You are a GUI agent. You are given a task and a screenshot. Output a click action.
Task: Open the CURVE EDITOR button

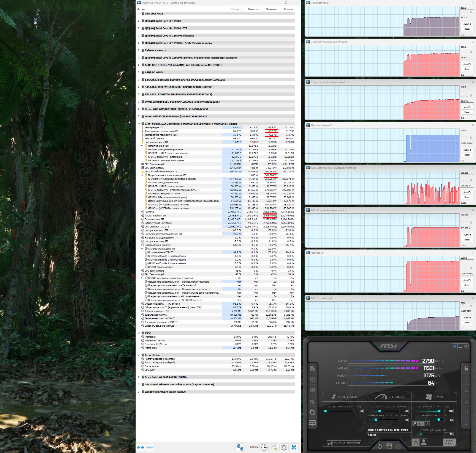pos(344,443)
